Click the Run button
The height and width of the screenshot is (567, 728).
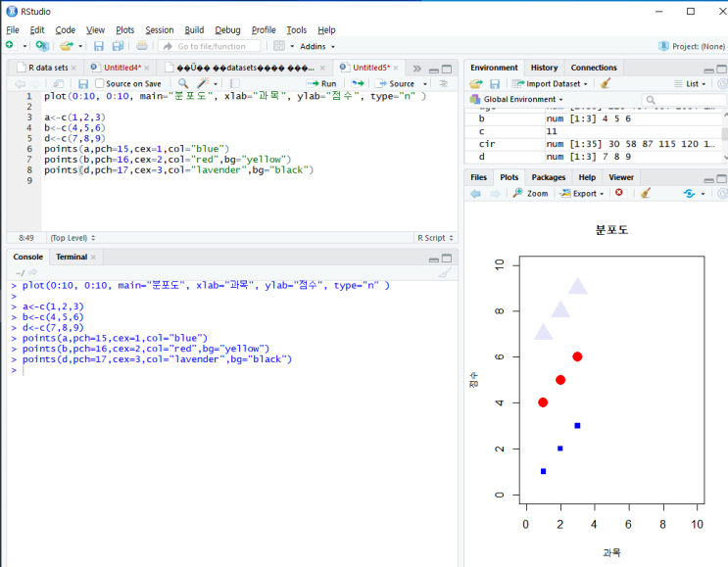(321, 84)
